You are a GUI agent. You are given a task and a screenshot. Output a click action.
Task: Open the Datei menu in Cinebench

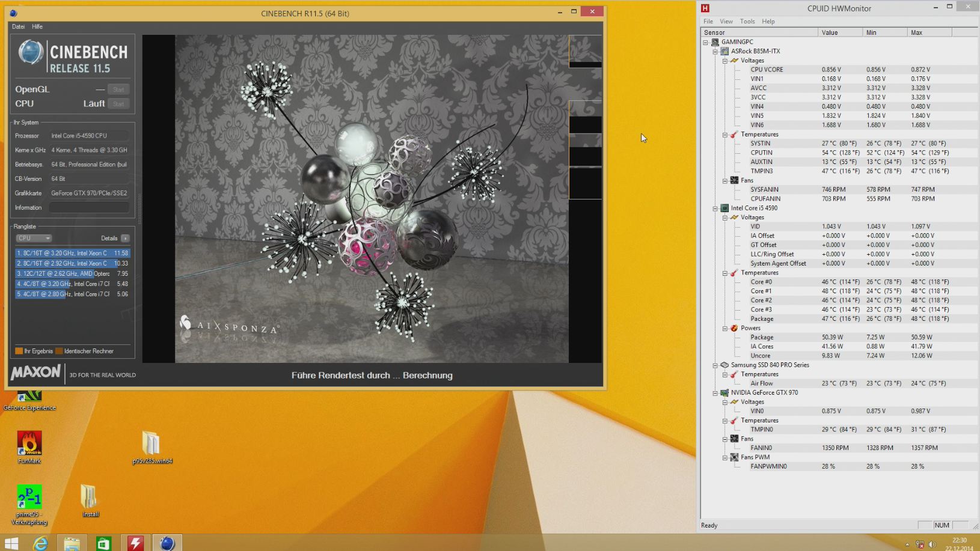click(18, 26)
